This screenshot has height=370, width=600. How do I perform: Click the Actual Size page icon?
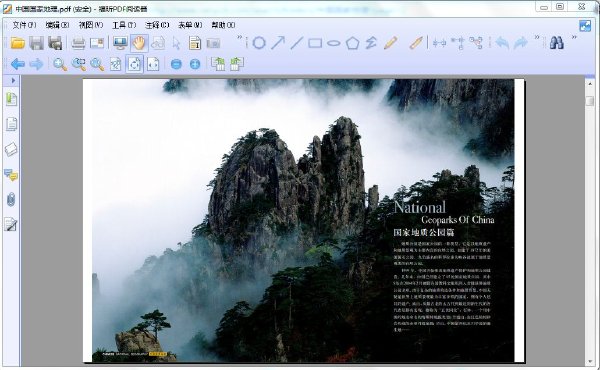pyautogui.click(x=116, y=64)
